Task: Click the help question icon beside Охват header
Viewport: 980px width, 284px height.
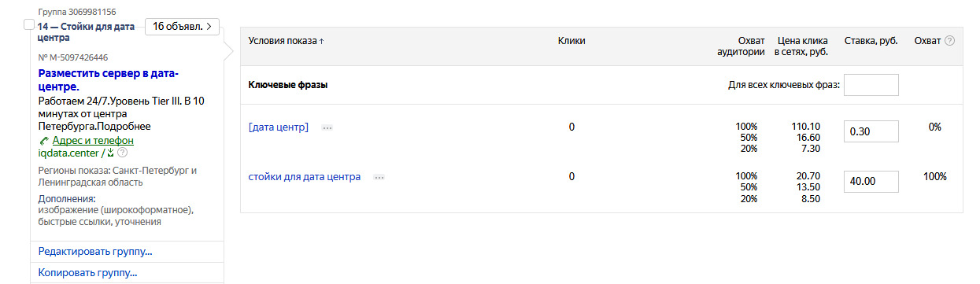Action: tap(949, 41)
